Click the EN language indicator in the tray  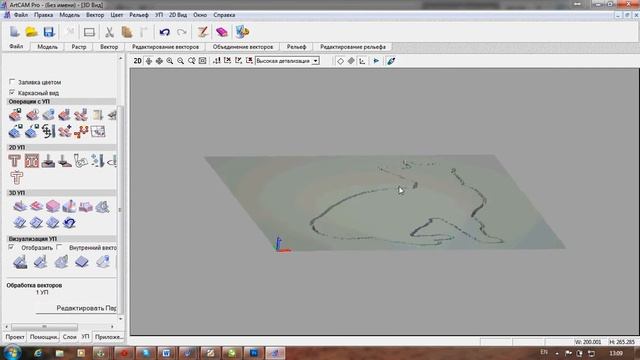[544, 352]
